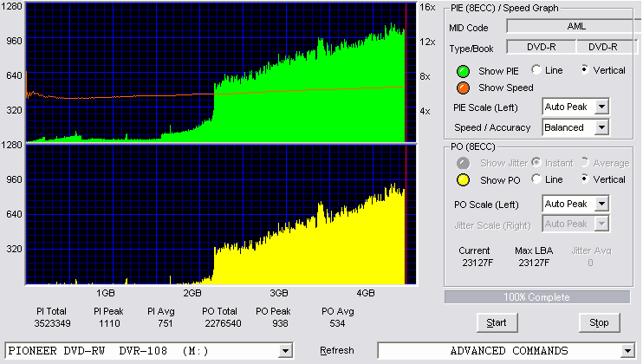Viewport: 643px width, 364px height.
Task: Click the 4GB axis label
Action: tap(366, 293)
